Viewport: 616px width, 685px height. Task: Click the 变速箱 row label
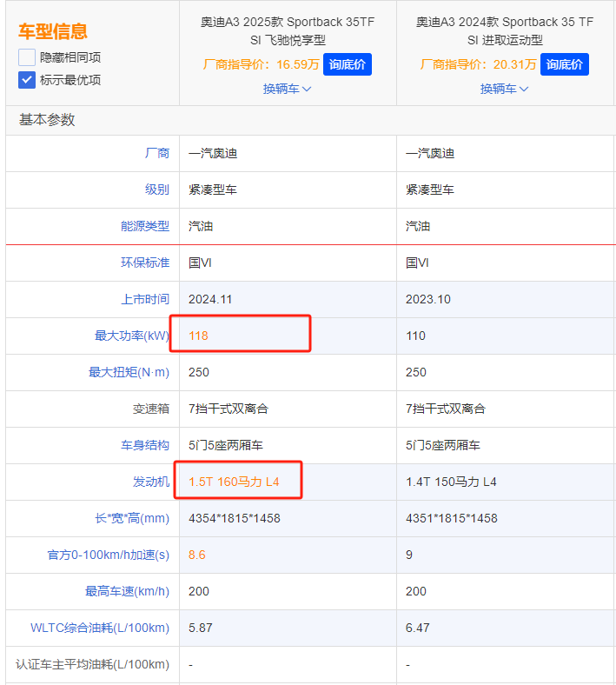(x=151, y=409)
